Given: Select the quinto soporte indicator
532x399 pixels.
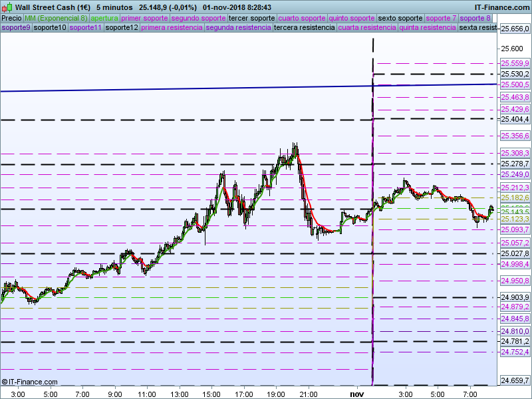Looking at the screenshot, I should pyautogui.click(x=352, y=19).
